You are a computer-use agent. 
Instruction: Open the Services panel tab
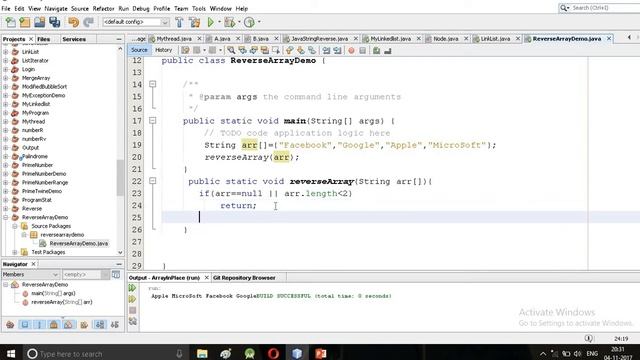click(74, 39)
